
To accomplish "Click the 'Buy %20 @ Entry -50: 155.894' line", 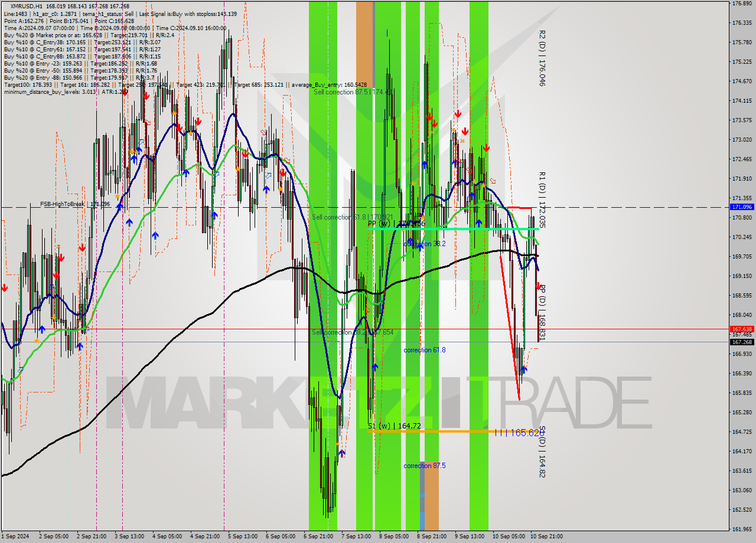I will coord(80,70).
